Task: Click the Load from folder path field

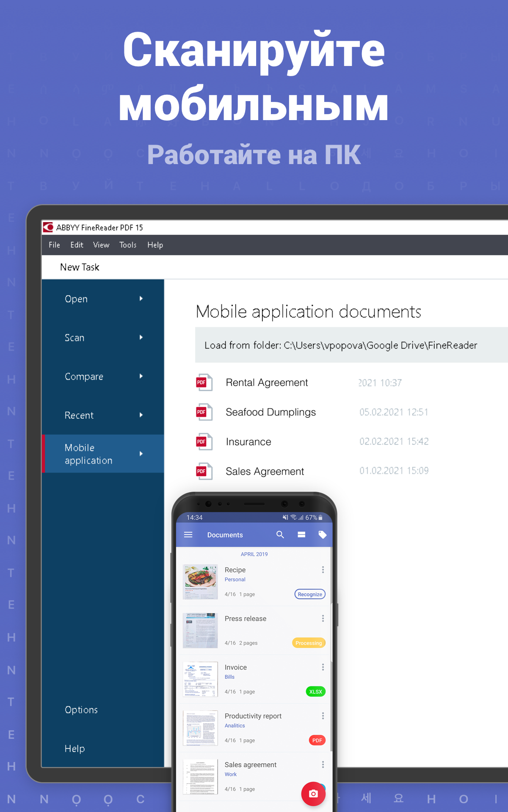Action: pos(351,345)
